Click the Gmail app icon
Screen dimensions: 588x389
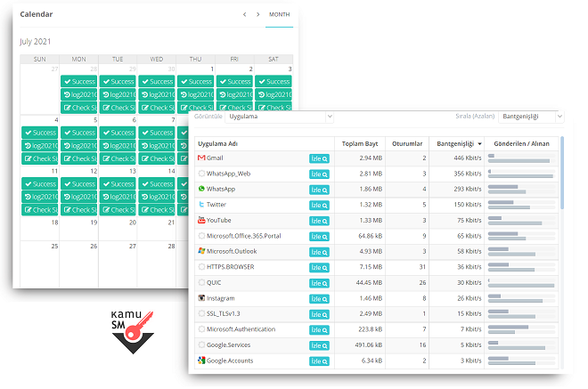(x=201, y=158)
